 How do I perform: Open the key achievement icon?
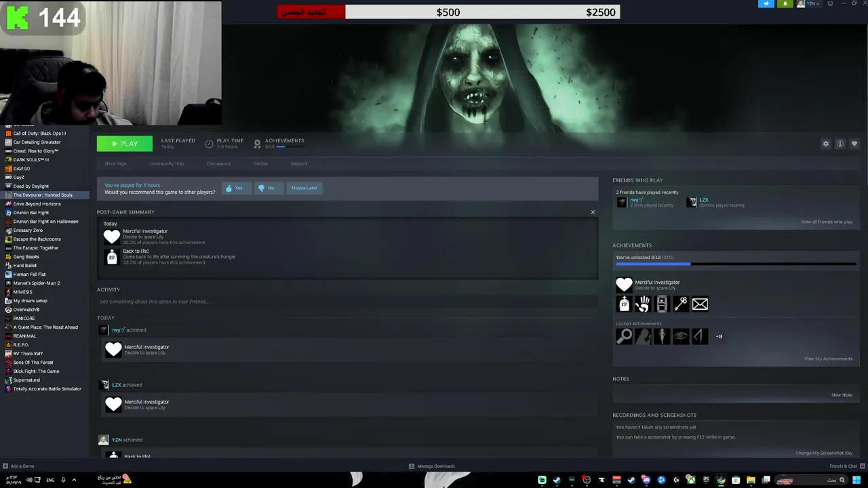tap(681, 304)
